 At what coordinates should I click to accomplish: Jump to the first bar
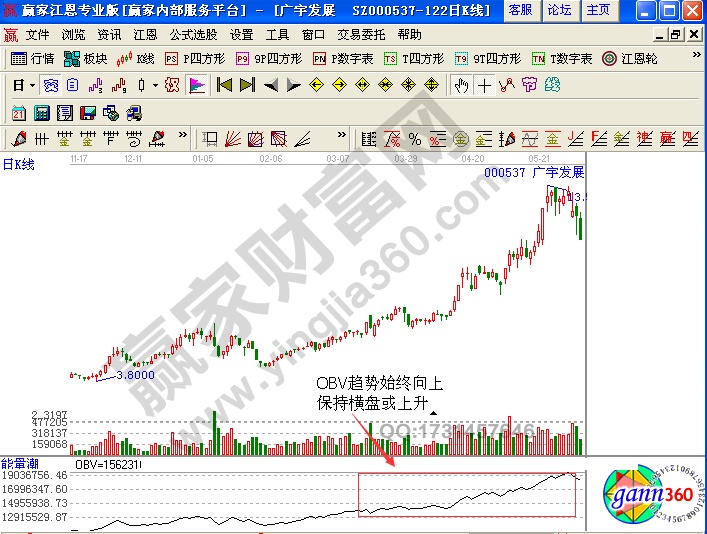click(x=224, y=85)
